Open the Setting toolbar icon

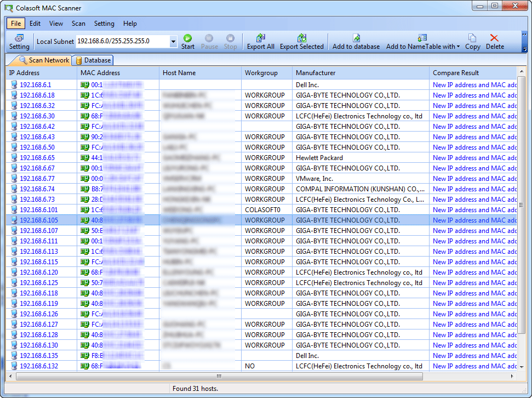pos(19,42)
